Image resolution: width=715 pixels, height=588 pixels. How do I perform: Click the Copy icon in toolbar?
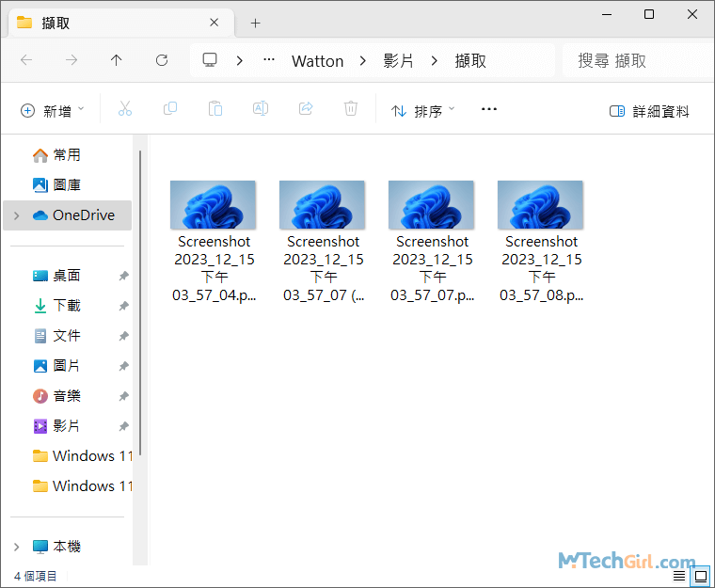point(170,110)
